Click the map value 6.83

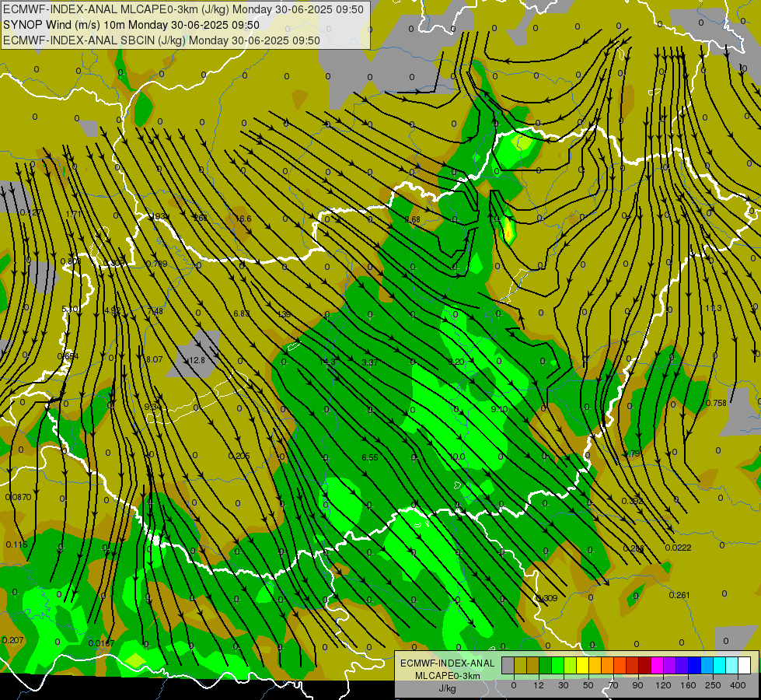point(241,313)
